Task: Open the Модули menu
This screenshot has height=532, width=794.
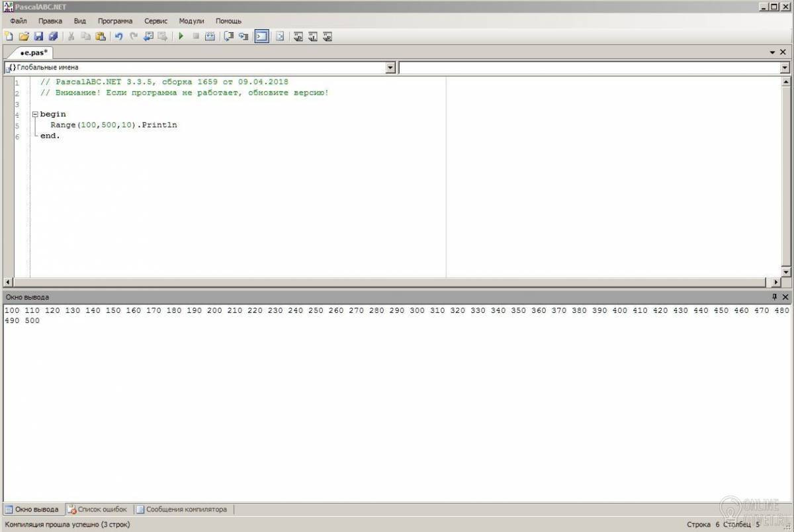Action: point(191,21)
